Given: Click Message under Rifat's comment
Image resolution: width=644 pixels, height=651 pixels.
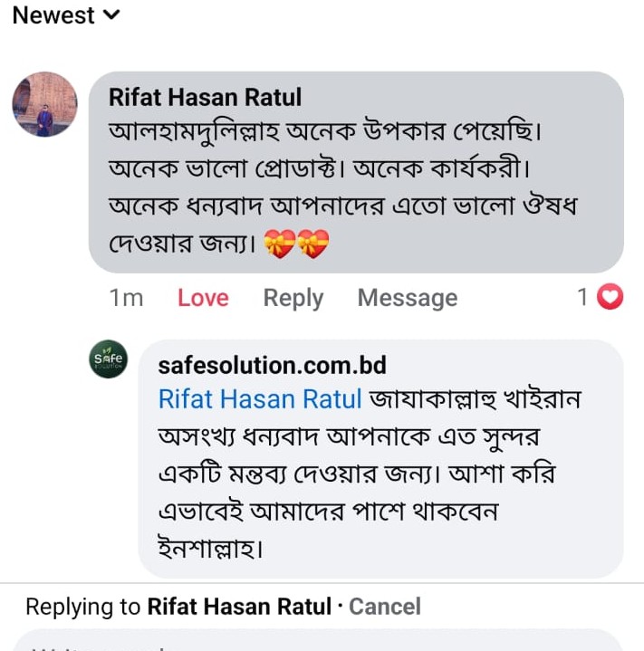Looking at the screenshot, I should pyautogui.click(x=407, y=298).
